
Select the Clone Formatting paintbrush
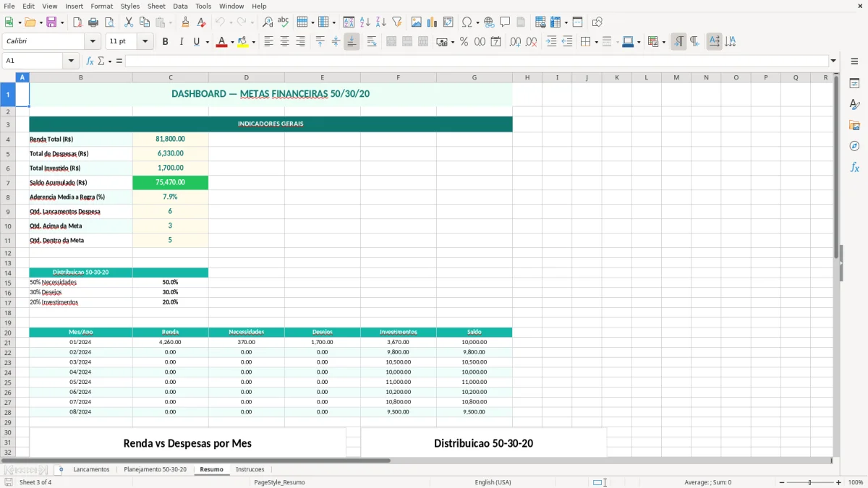[x=185, y=22]
